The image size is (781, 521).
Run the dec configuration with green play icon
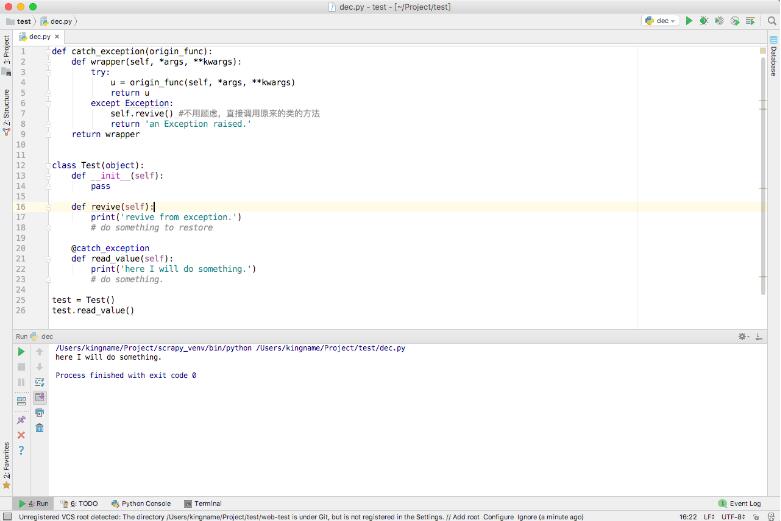coord(689,21)
